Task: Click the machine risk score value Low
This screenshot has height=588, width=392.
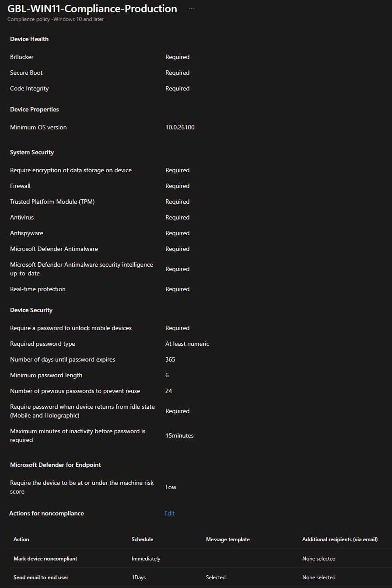Action: click(171, 487)
